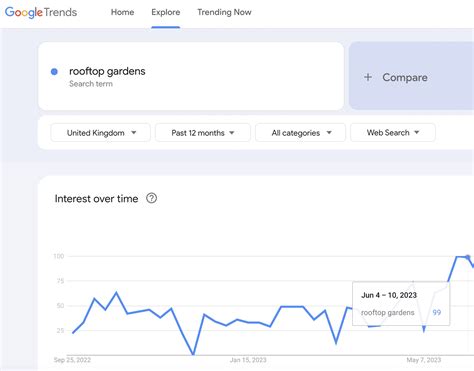Screen dimensions: 474x371
Task: Open the All categories dropdown
Action: pos(301,133)
